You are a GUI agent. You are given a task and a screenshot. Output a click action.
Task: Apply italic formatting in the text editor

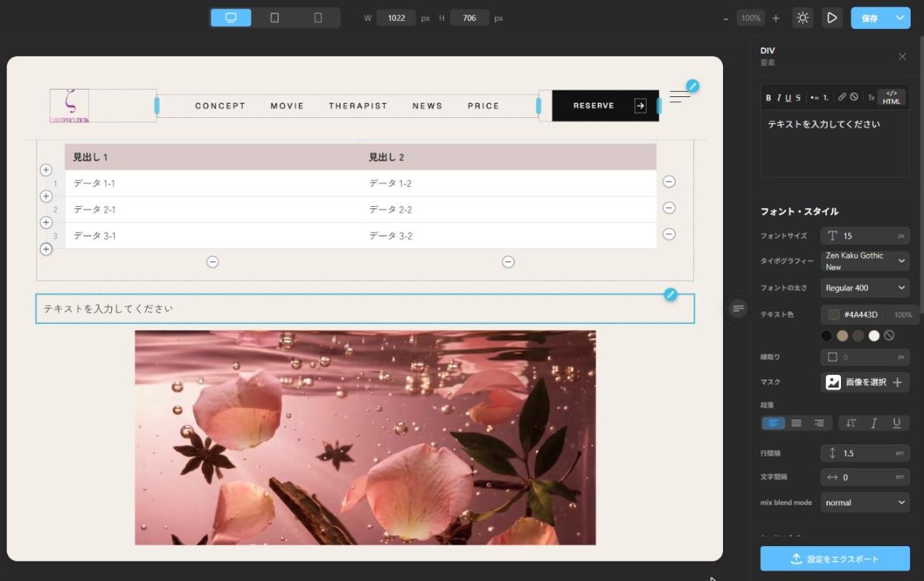point(779,97)
